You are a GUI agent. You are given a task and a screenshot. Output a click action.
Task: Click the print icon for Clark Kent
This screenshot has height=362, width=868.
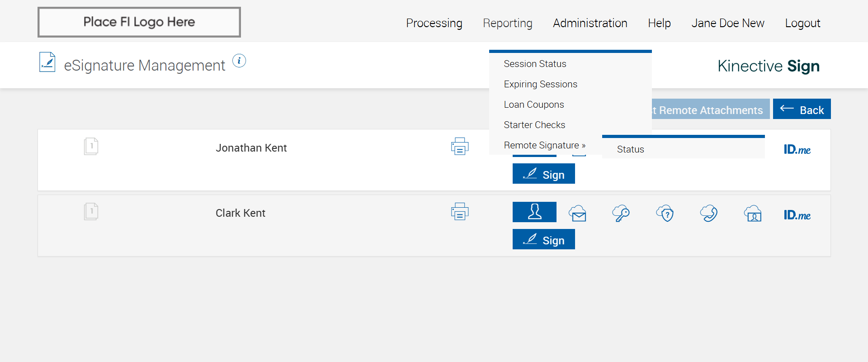pyautogui.click(x=459, y=212)
